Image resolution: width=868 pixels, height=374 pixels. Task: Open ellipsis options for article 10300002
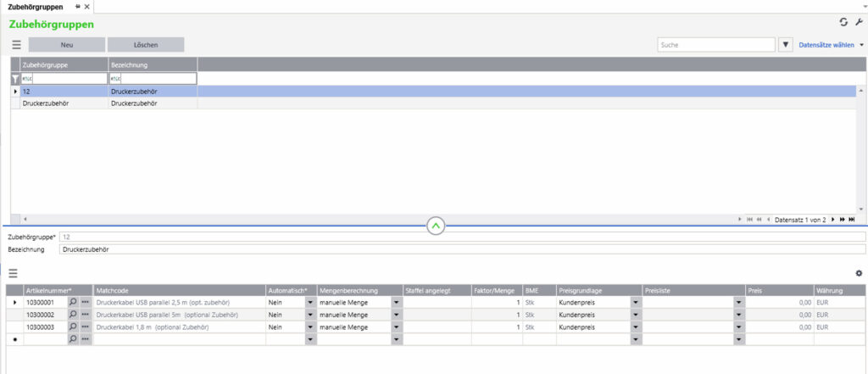[x=86, y=315]
